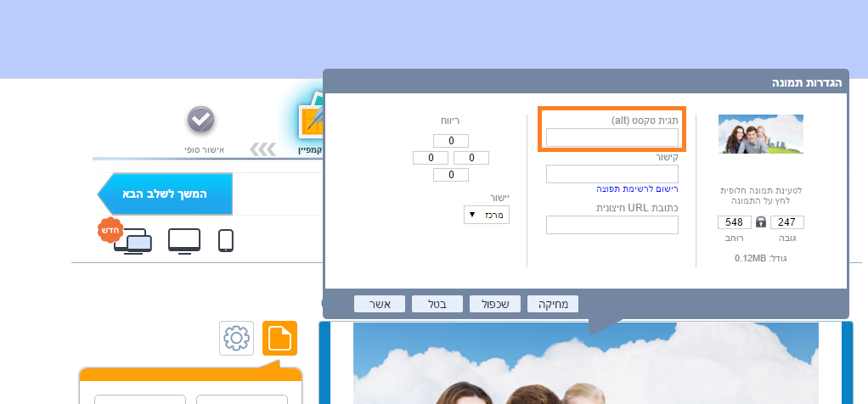
Task: Click the final approval checkmark step icon
Action: pyautogui.click(x=200, y=119)
